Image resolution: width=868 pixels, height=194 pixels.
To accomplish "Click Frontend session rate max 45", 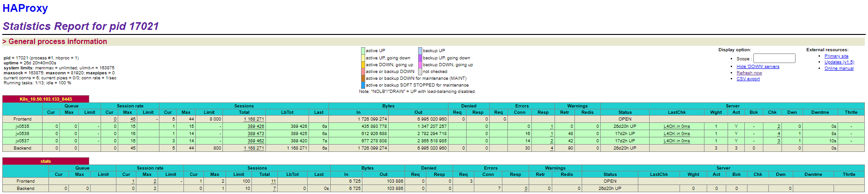I will tap(133, 119).
